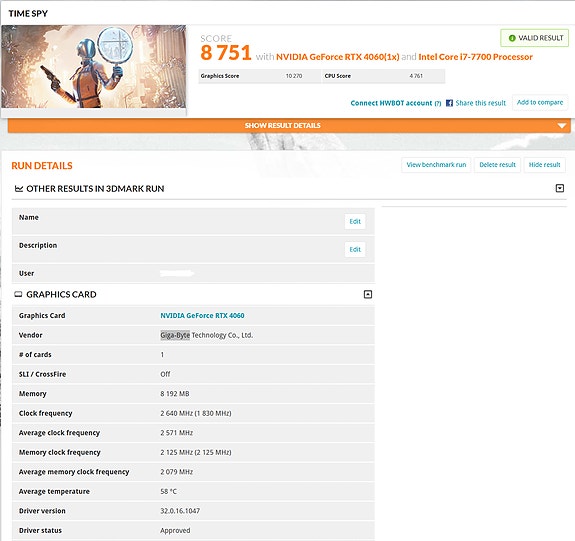Viewport: 575px width, 541px height.
Task: Edit the result Name field
Action: [355, 222]
